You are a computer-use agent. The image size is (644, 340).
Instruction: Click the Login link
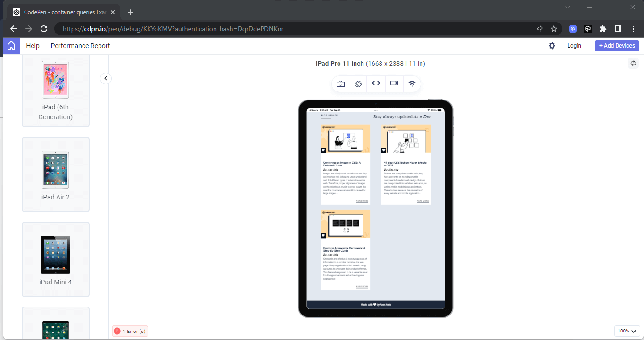point(574,45)
